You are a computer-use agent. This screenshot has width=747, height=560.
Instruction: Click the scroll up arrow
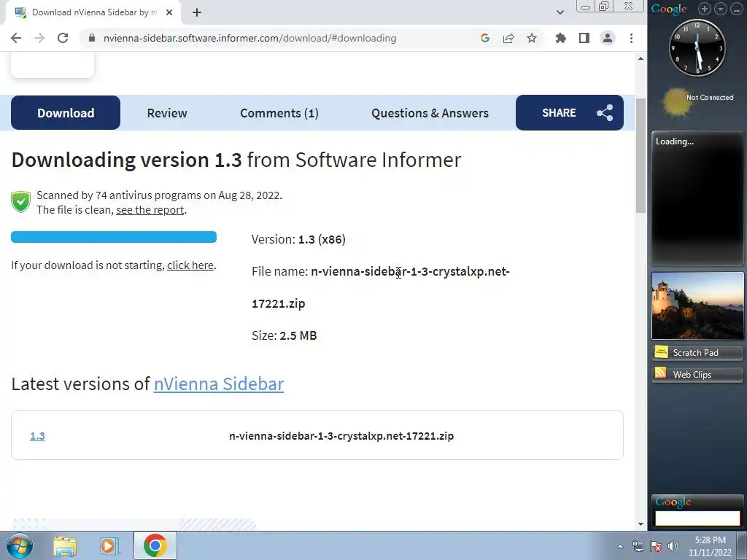pyautogui.click(x=640, y=58)
